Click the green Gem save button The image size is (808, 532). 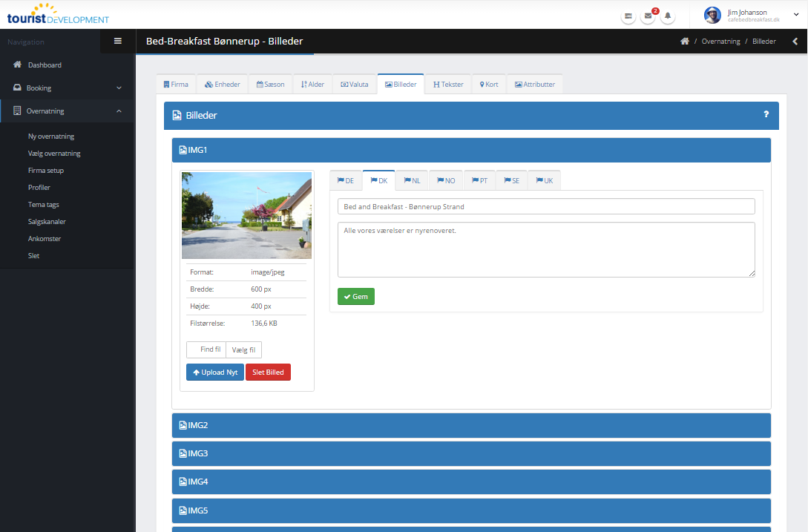point(355,296)
